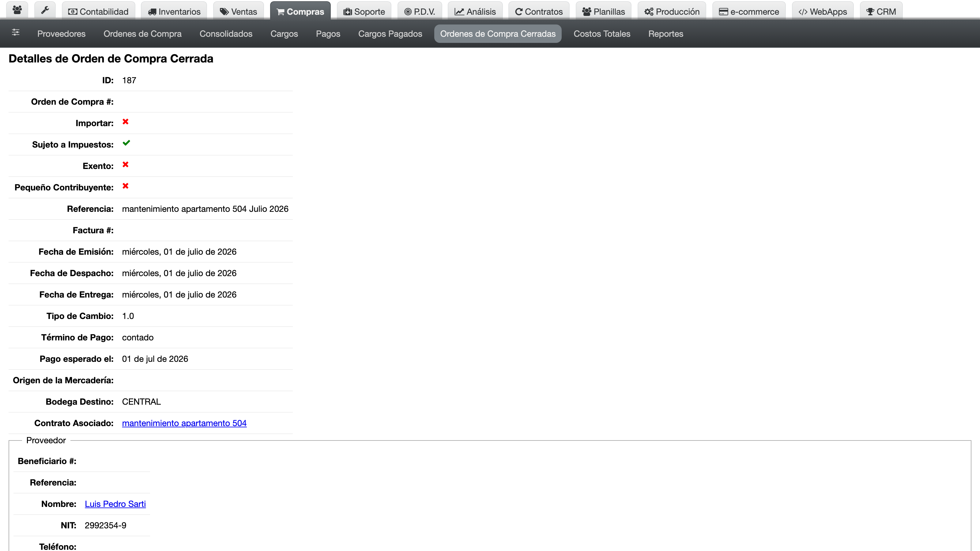Click the Fecha de Emisión date value
The height and width of the screenshot is (551, 980).
tap(179, 252)
